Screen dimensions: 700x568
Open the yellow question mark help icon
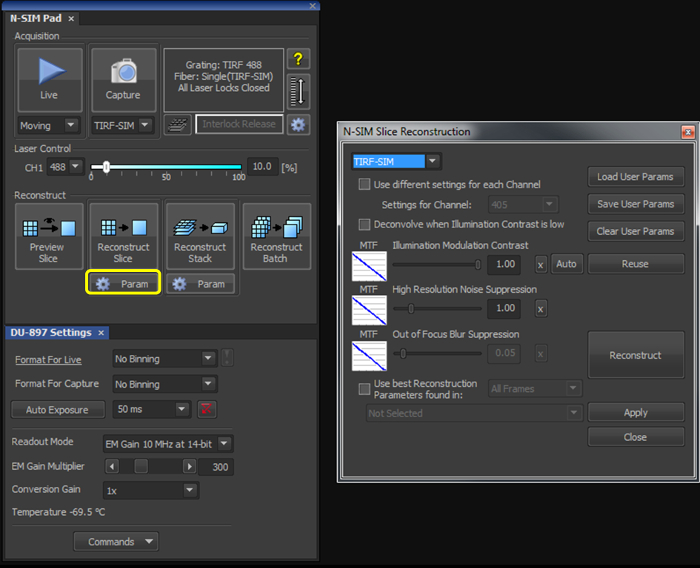297,59
